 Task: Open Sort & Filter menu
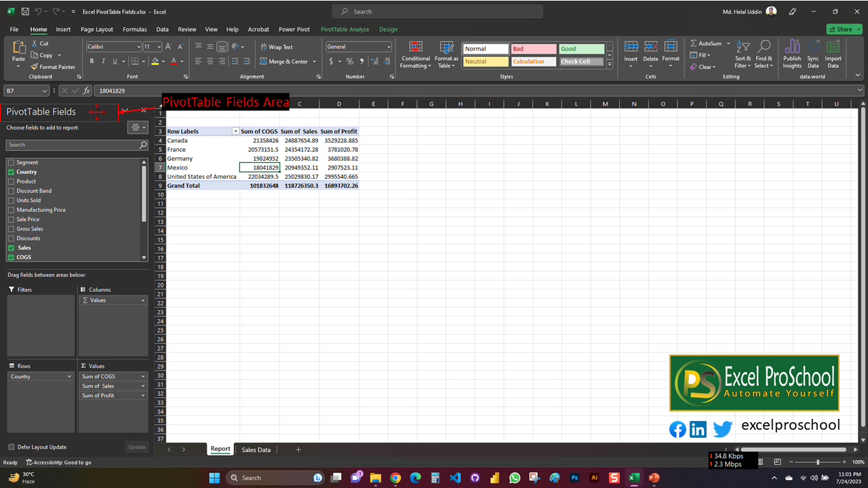(743, 54)
